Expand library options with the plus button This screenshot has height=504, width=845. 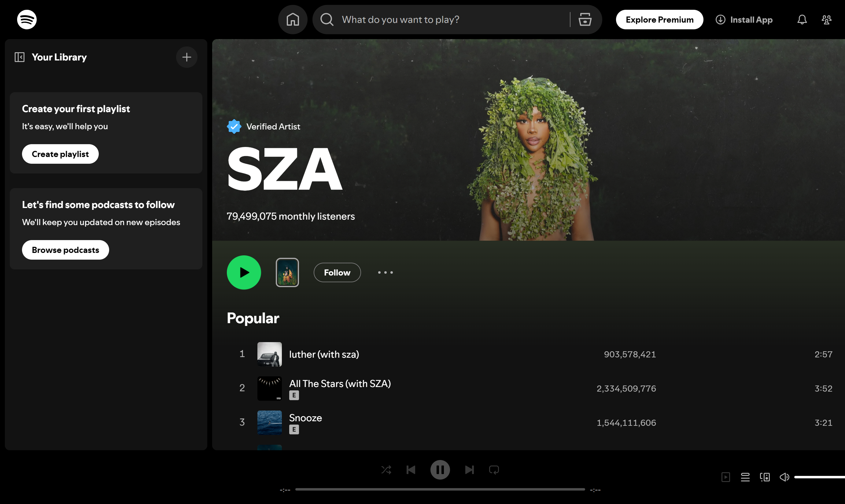tap(186, 57)
